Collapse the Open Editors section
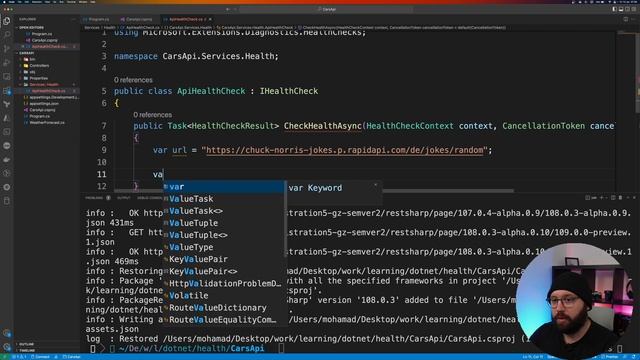640x360 pixels. click(31, 27)
